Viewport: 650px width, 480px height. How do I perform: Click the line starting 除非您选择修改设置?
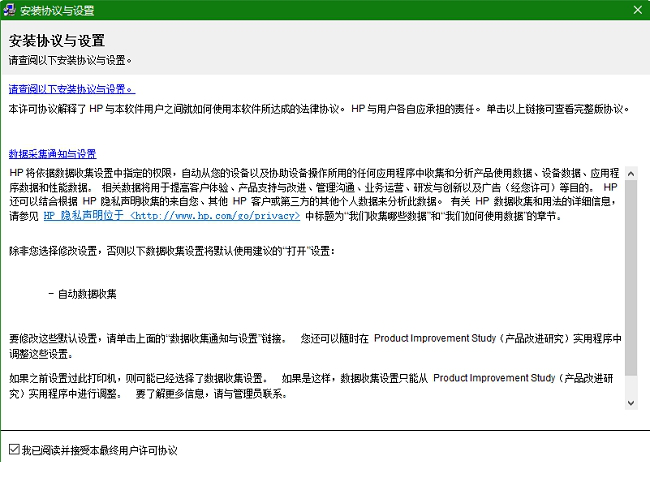click(x=172, y=251)
